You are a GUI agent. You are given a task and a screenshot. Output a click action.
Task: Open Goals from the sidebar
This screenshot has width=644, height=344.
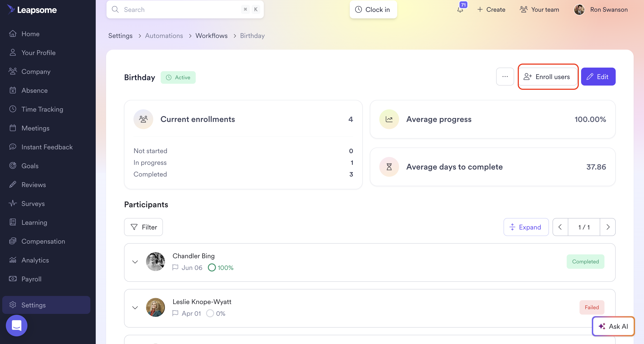30,166
